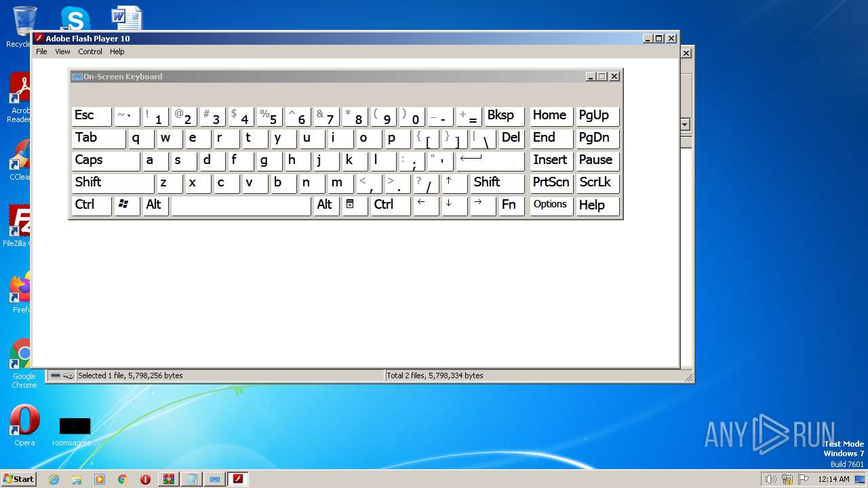868x488 pixels.
Task: Click the Insert key
Action: tap(551, 161)
